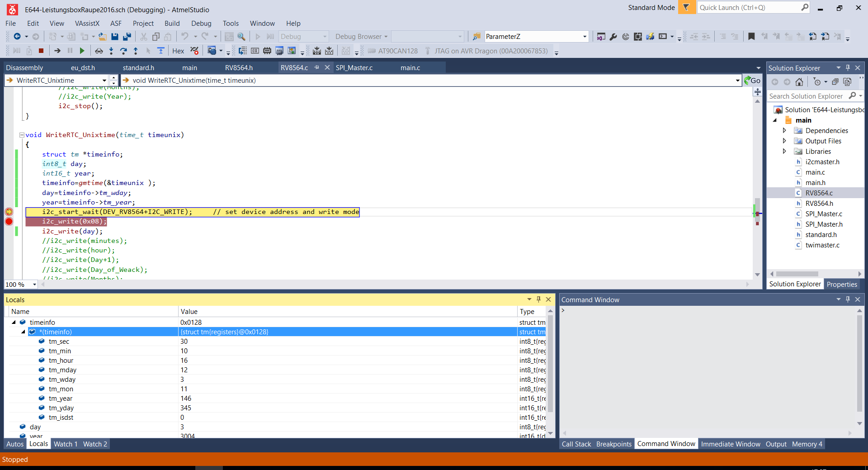Expand the Dependencies folder
The image size is (868, 470).
click(x=784, y=130)
